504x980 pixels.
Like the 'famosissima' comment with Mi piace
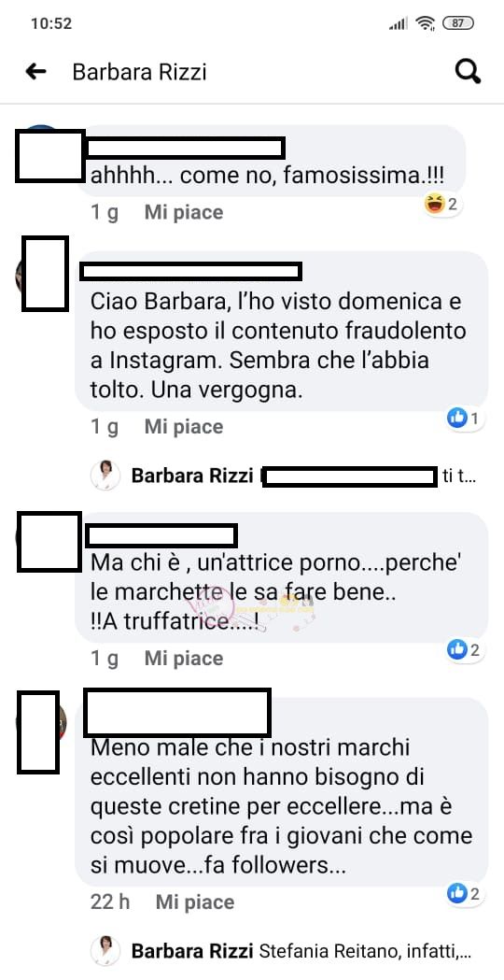click(184, 212)
